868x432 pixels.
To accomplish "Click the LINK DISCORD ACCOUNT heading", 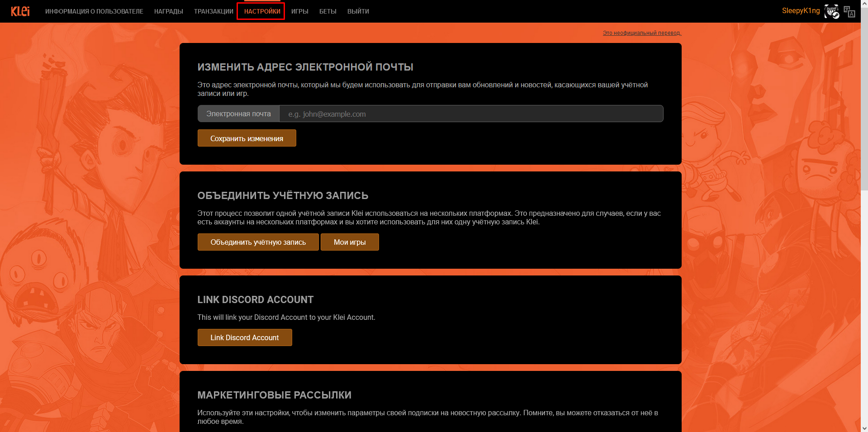I will [256, 299].
